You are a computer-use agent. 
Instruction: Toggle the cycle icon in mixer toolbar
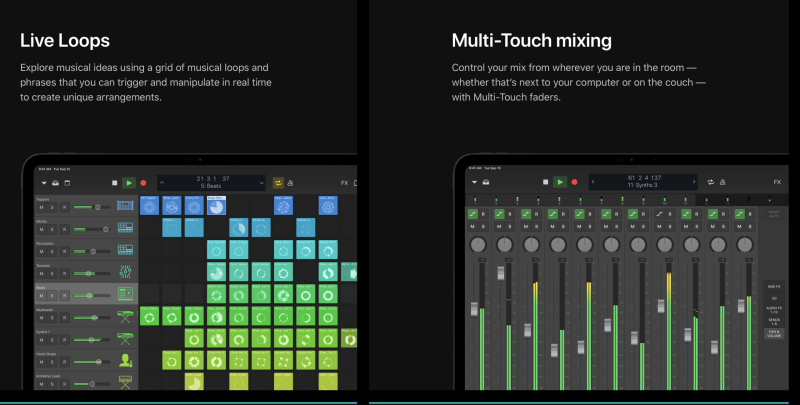pos(711,182)
